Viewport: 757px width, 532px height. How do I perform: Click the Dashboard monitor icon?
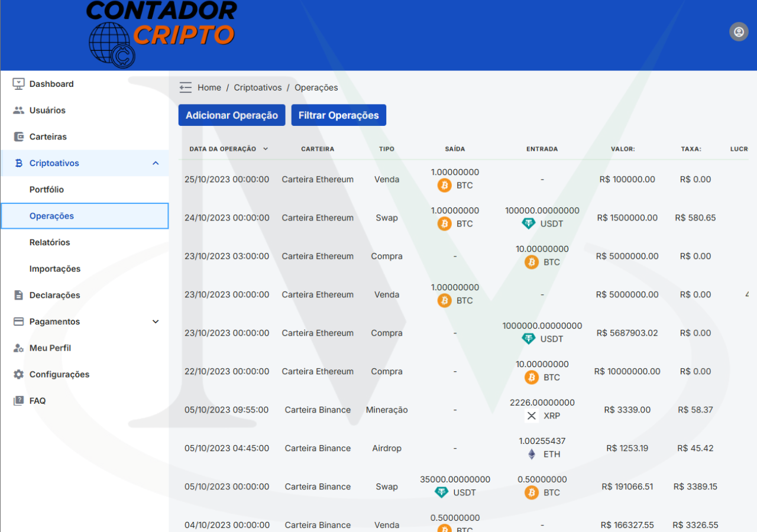pos(19,84)
